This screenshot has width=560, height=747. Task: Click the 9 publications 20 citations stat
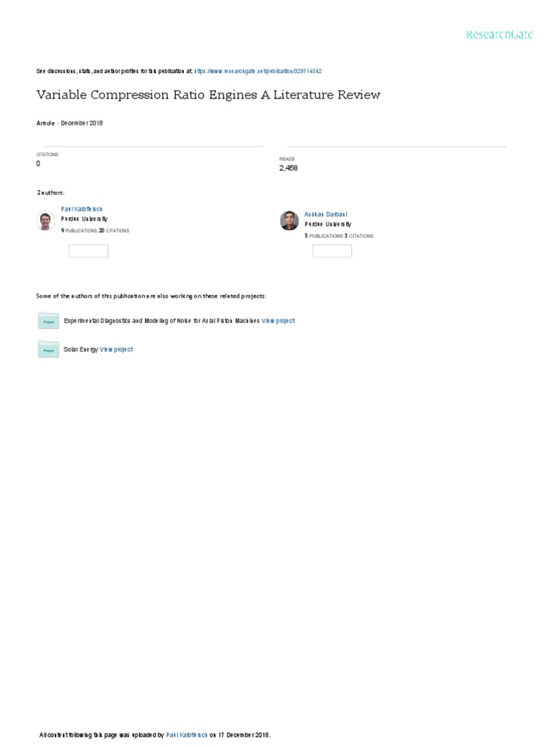(96, 231)
